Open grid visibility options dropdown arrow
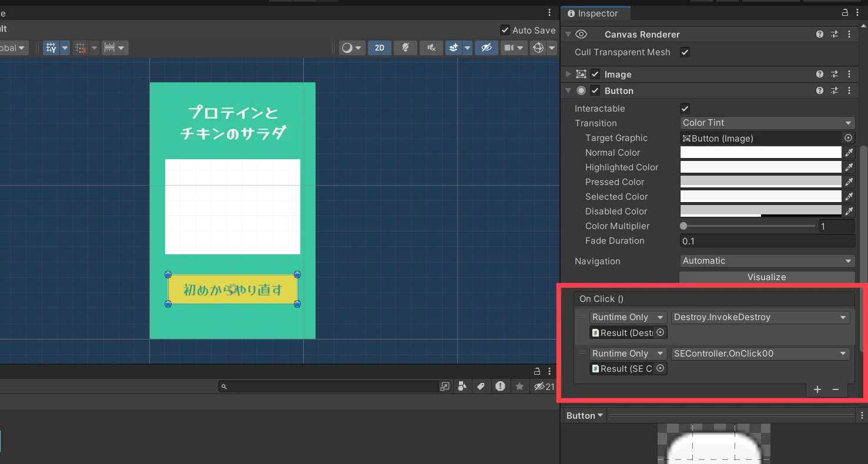 [x=65, y=48]
